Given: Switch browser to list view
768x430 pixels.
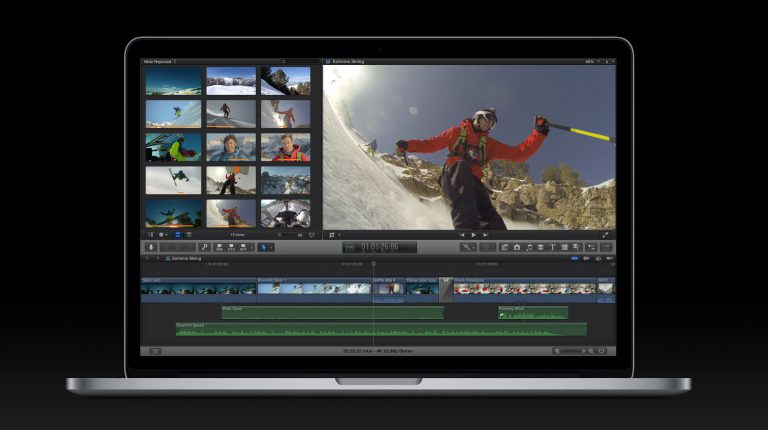Looking at the screenshot, I should click(x=189, y=235).
